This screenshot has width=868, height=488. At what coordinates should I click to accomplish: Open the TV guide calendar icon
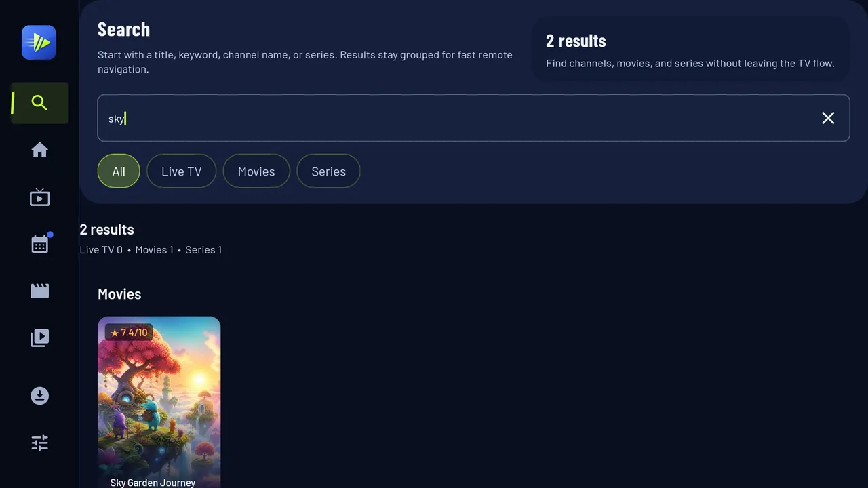point(39,244)
